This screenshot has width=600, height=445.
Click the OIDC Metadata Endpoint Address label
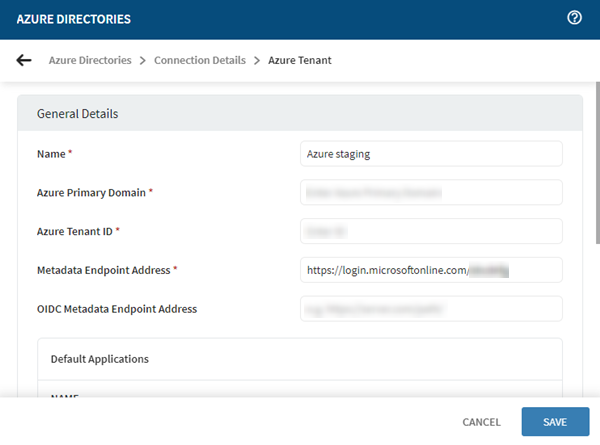(117, 309)
